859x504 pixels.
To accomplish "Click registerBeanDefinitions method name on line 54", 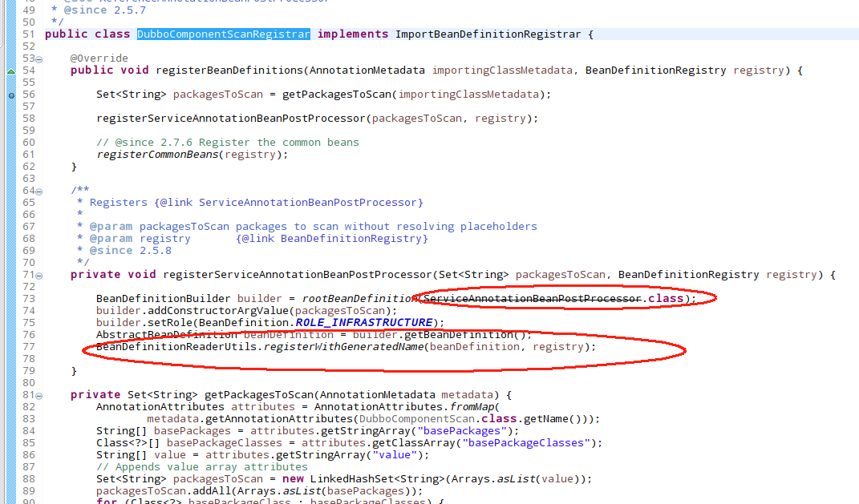I will tap(229, 70).
